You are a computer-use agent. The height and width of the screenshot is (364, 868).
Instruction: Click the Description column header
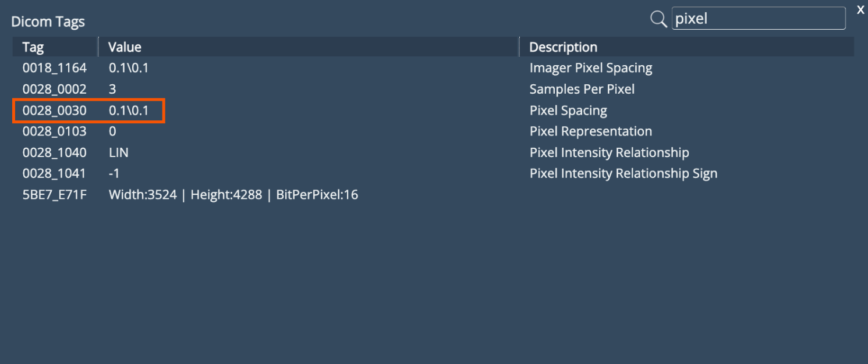pyautogui.click(x=563, y=47)
